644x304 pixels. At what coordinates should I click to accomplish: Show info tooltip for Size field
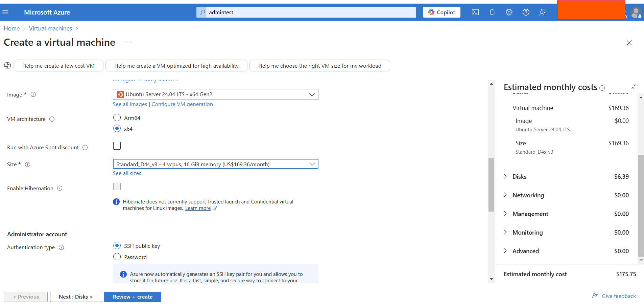pyautogui.click(x=28, y=164)
